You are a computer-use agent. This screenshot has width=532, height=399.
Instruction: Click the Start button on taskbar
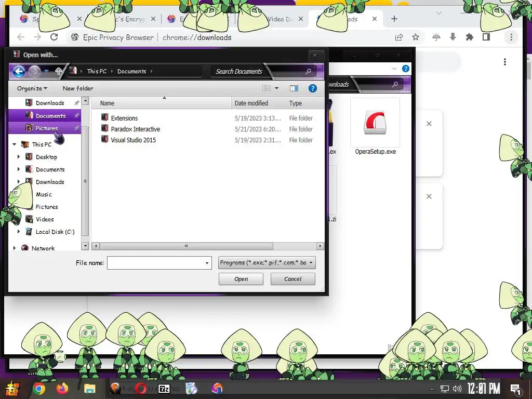(x=11, y=389)
